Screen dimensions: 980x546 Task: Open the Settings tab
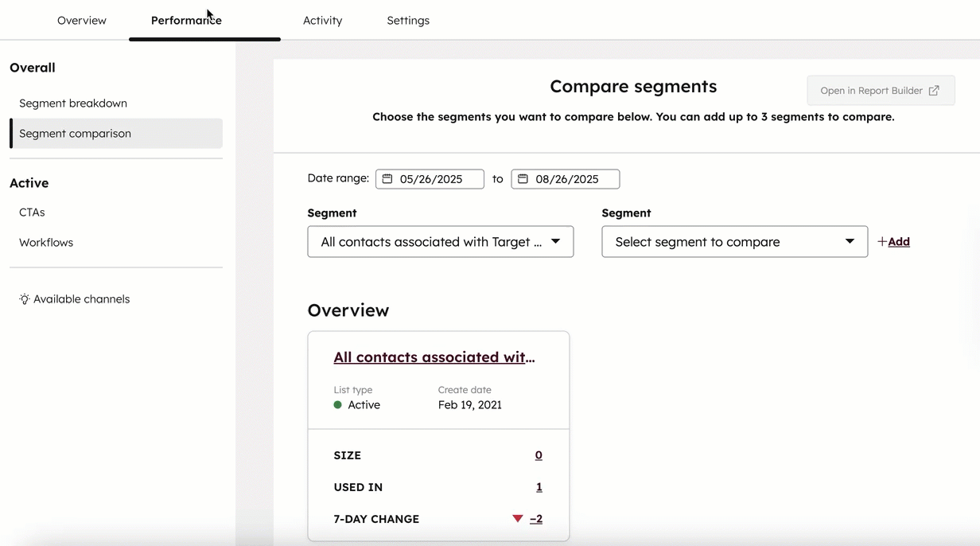coord(407,20)
